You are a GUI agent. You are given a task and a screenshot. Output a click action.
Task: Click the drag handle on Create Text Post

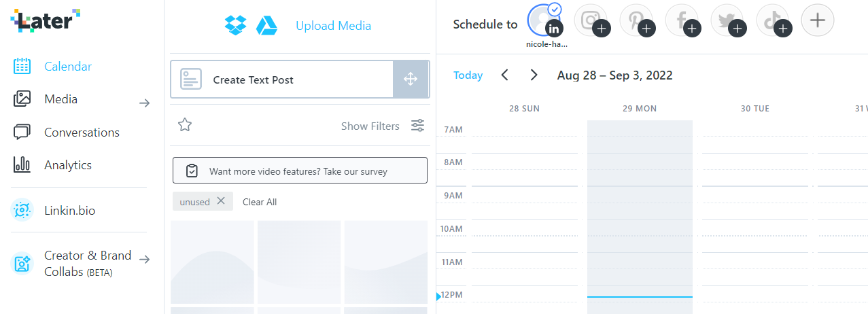pyautogui.click(x=411, y=80)
